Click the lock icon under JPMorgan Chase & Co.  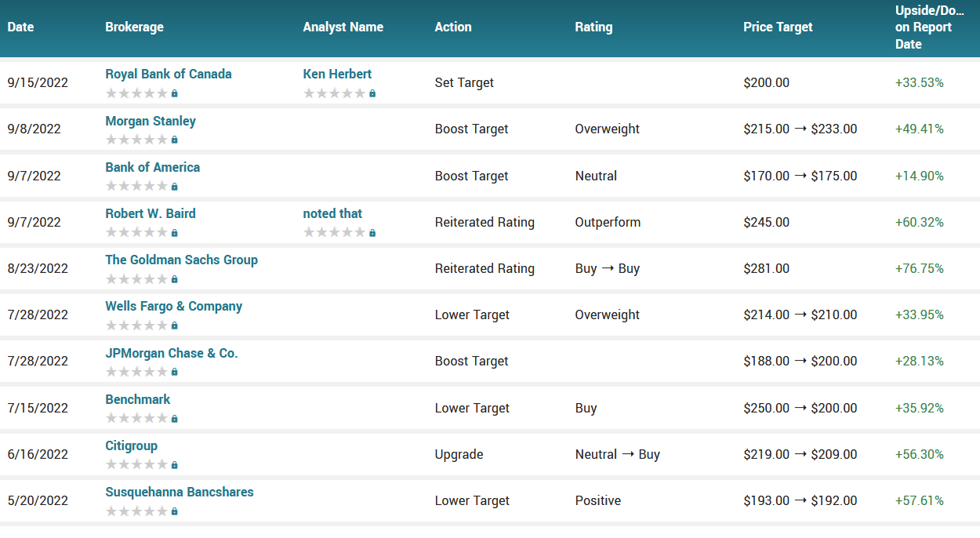[x=174, y=373]
